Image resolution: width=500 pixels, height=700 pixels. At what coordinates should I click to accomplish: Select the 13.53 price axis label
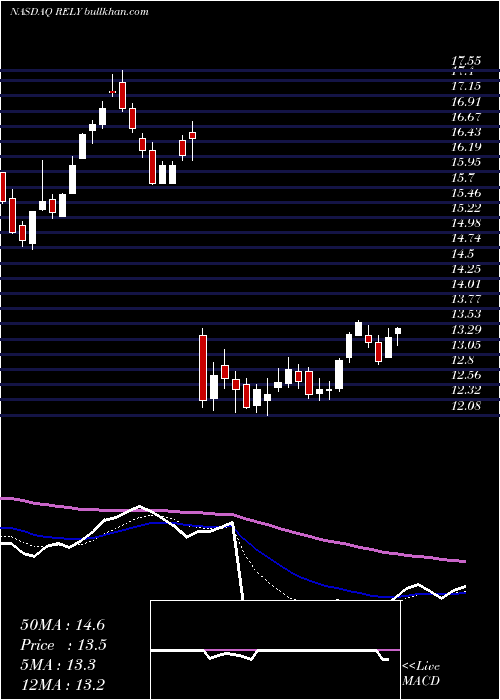pos(466,314)
